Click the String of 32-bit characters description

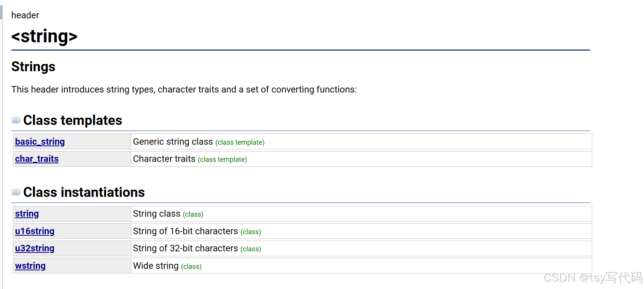[x=197, y=248]
